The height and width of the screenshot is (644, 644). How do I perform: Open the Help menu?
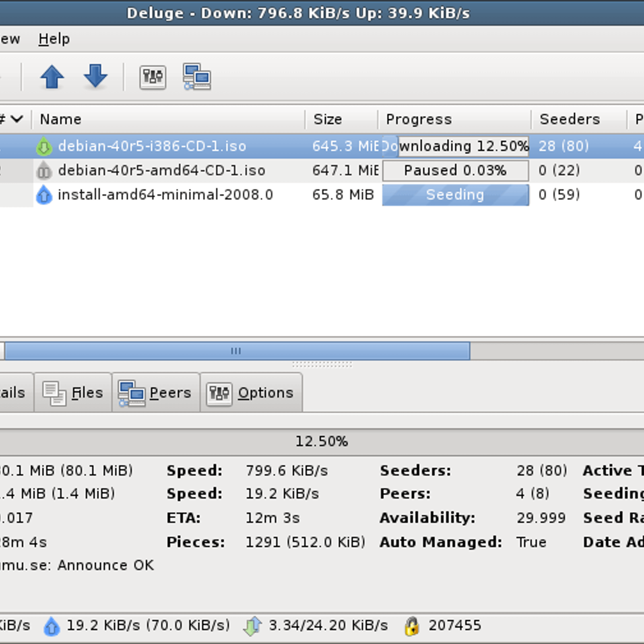point(54,39)
